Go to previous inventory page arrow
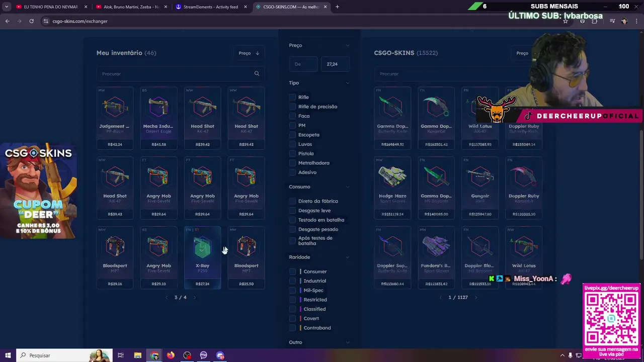The width and height of the screenshot is (644, 362). point(167,298)
